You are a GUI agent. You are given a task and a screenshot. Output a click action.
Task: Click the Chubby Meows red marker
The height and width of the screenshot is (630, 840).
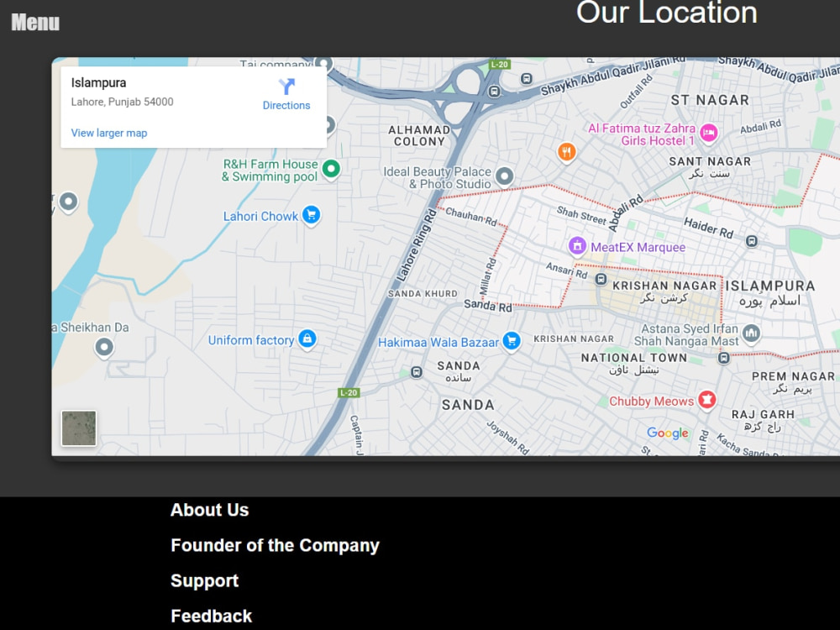tap(706, 400)
